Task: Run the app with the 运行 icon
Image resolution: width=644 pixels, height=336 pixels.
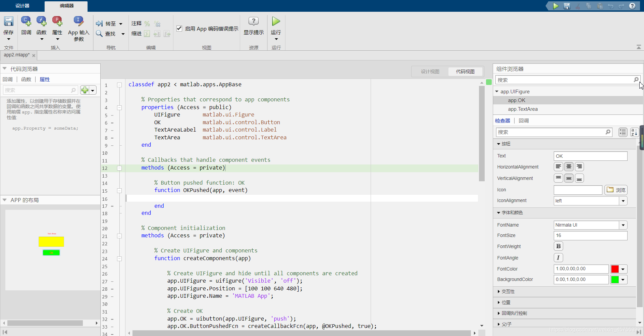Action: [276, 21]
